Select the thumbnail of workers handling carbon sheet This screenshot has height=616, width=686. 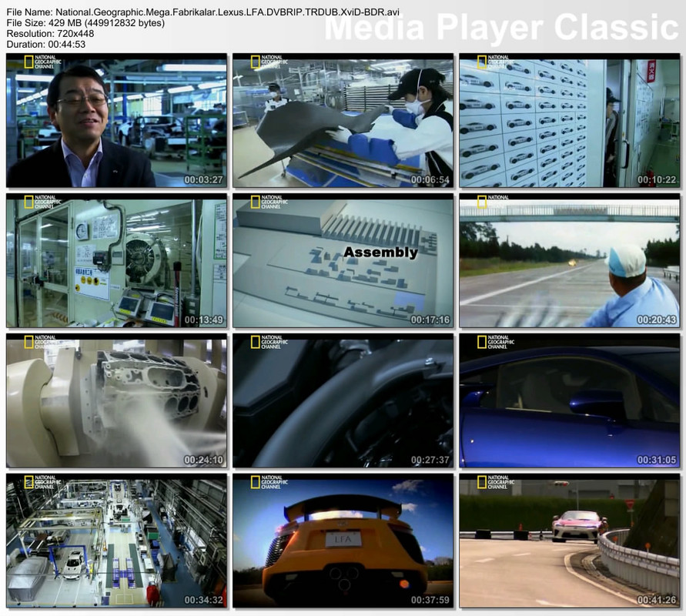pyautogui.click(x=343, y=121)
